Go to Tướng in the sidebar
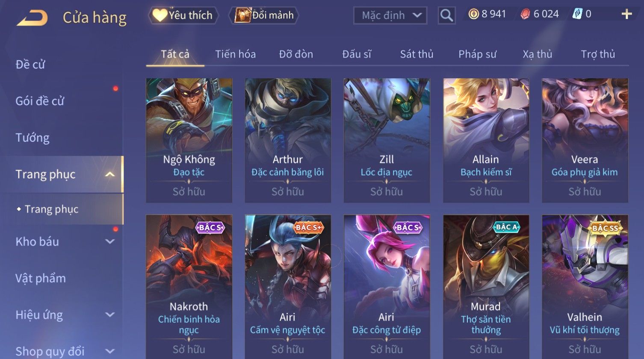Viewport: 644px width, 359px height. coord(32,138)
